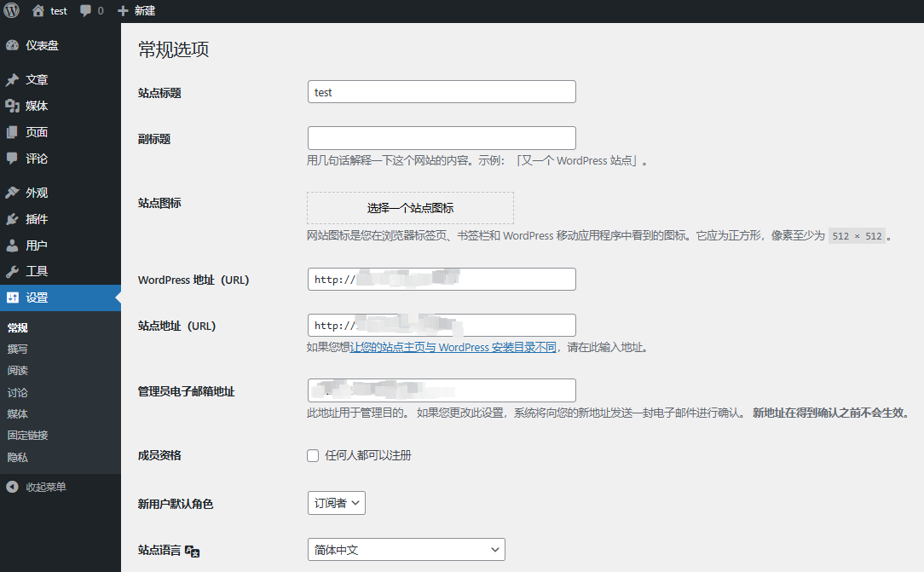This screenshot has width=924, height=572.
Task: Open the 简体中文 site language dropdown
Action: pyautogui.click(x=406, y=550)
